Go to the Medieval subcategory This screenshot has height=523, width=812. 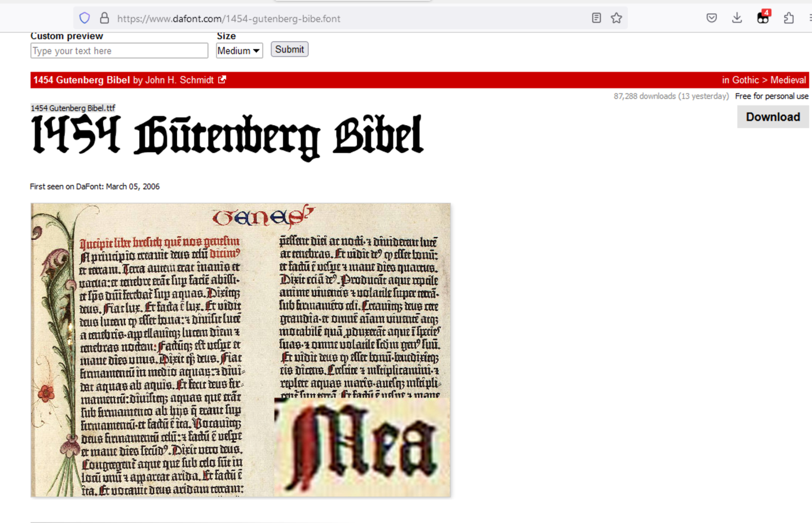[788, 80]
